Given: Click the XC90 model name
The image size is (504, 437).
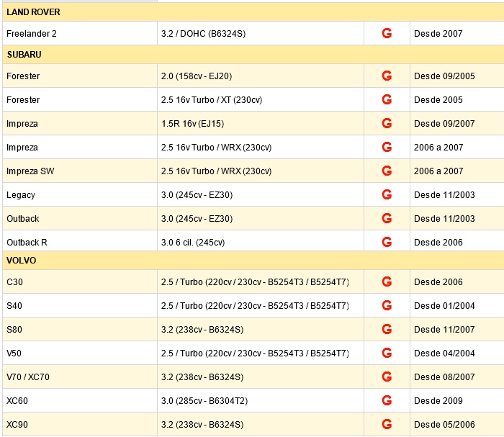Looking at the screenshot, I should coord(17,425).
